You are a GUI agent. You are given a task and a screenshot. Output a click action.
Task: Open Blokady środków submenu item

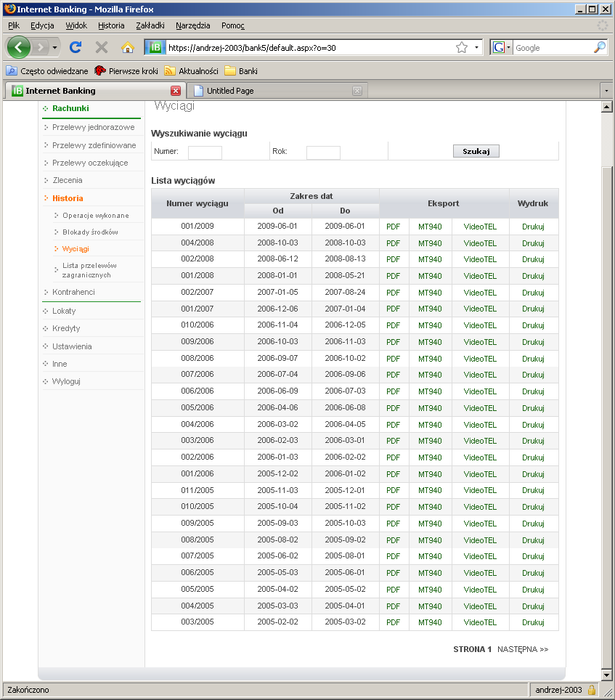coord(90,232)
